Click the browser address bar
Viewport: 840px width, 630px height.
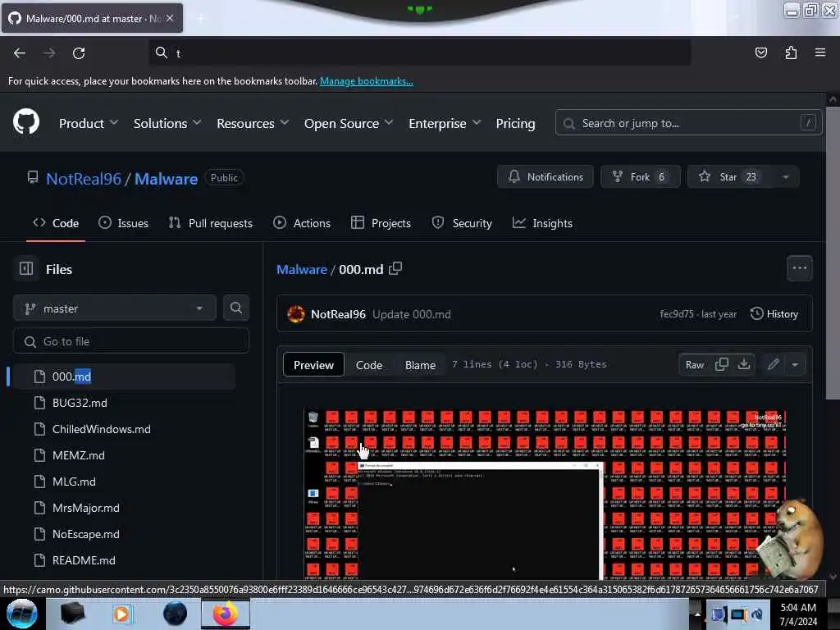point(419,52)
